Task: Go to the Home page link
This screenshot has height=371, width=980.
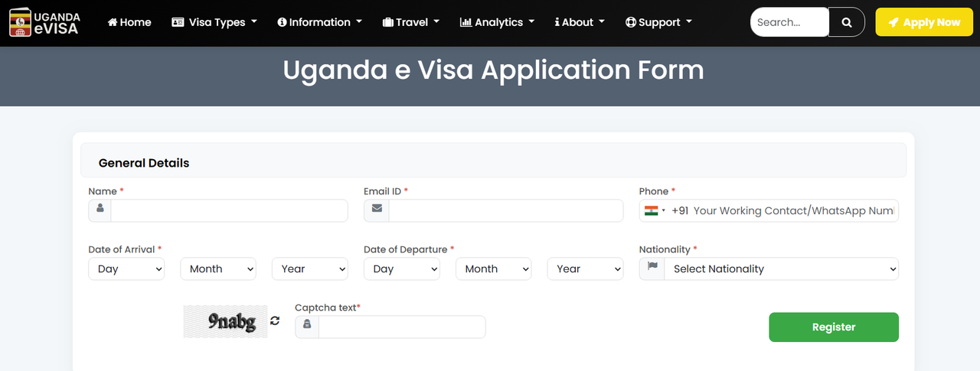Action: coord(129,22)
